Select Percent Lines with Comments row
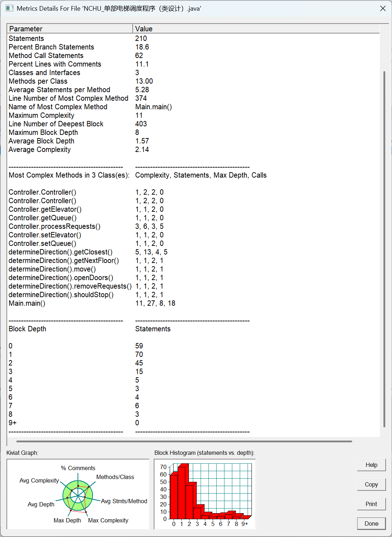The image size is (392, 537). coord(193,64)
